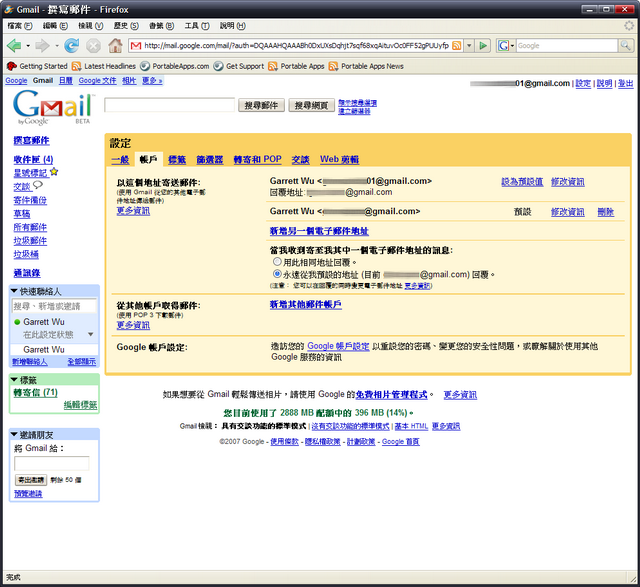The height and width of the screenshot is (587, 640).
Task: Collapse the 標籤 panel
Action: (x=14, y=380)
